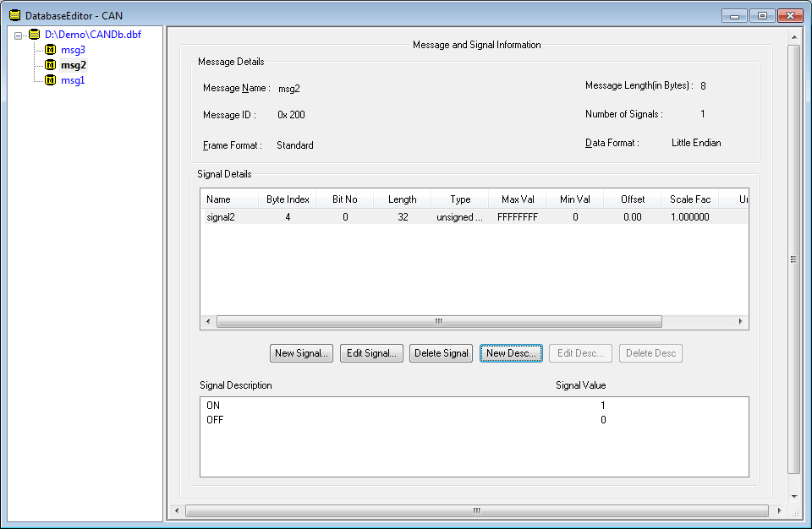812x529 pixels.
Task: Click the Standard frame format value
Action: 294,145
